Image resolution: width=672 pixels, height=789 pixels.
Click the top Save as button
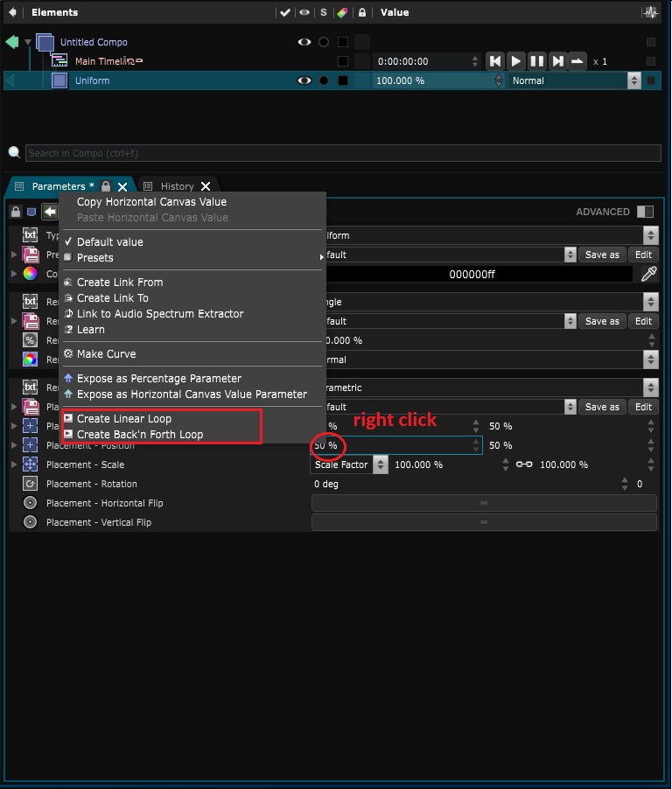click(x=601, y=255)
